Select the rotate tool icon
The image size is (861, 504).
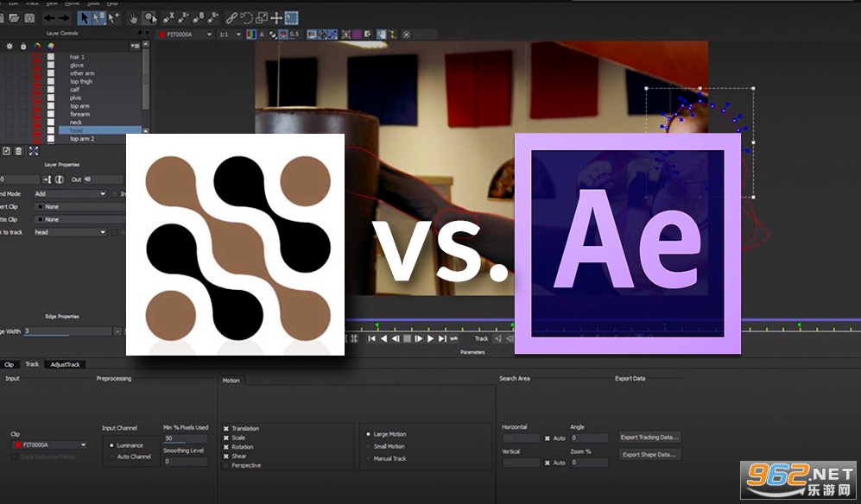[x=246, y=18]
